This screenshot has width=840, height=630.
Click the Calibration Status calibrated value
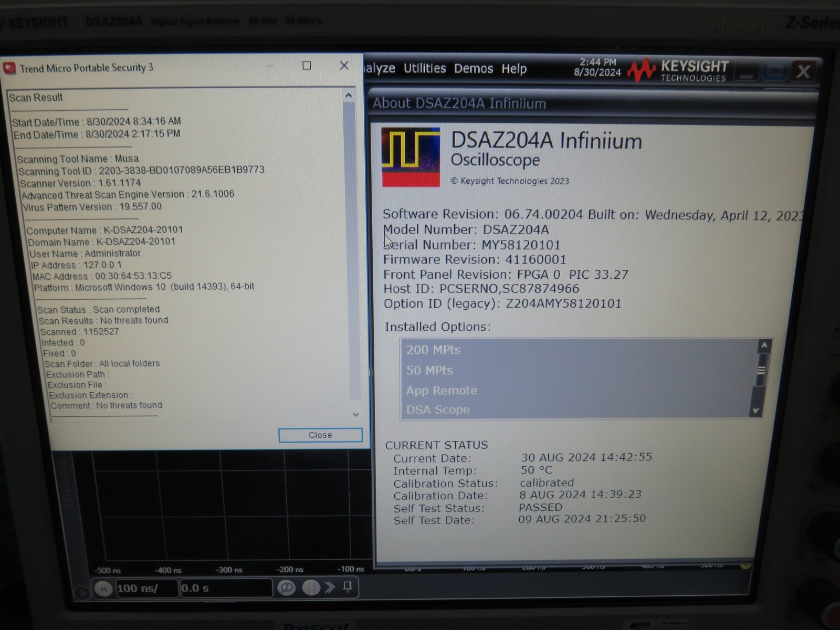point(547,482)
